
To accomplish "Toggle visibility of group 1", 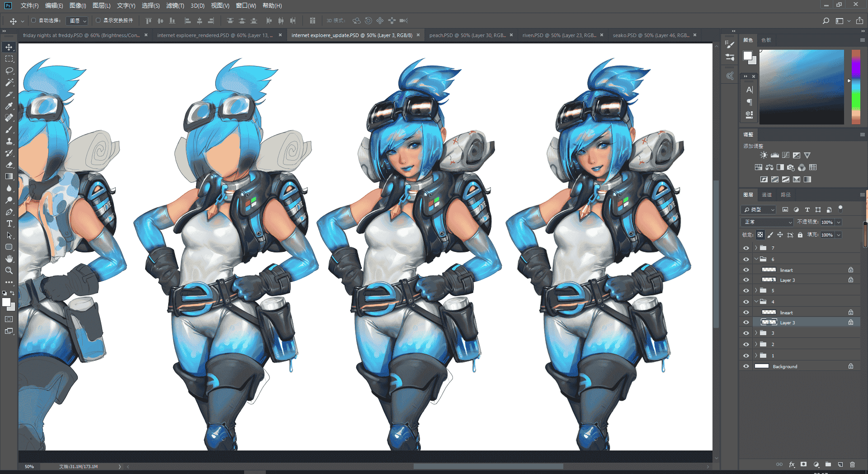I will tap(746, 355).
